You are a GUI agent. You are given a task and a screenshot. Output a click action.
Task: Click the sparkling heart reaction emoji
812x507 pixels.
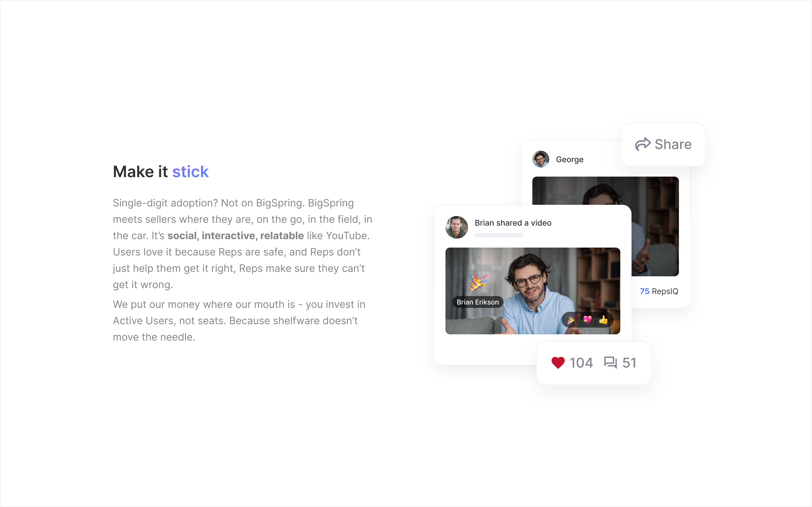[x=587, y=320]
